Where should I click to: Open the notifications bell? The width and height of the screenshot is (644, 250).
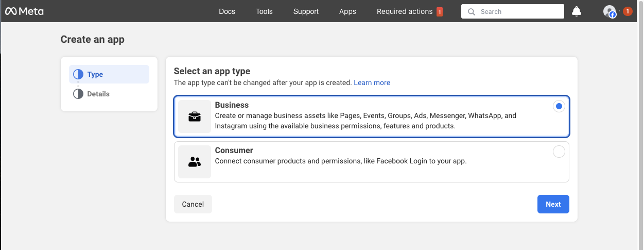[577, 11]
